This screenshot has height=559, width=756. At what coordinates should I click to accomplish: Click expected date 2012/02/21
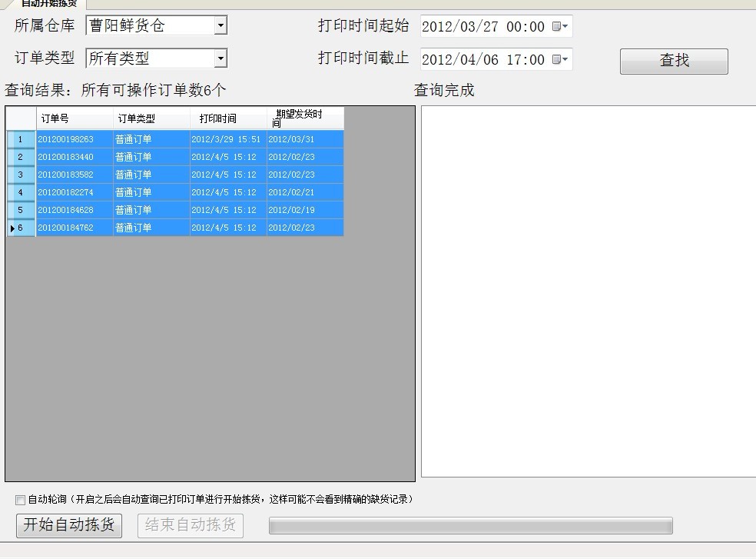pos(305,192)
